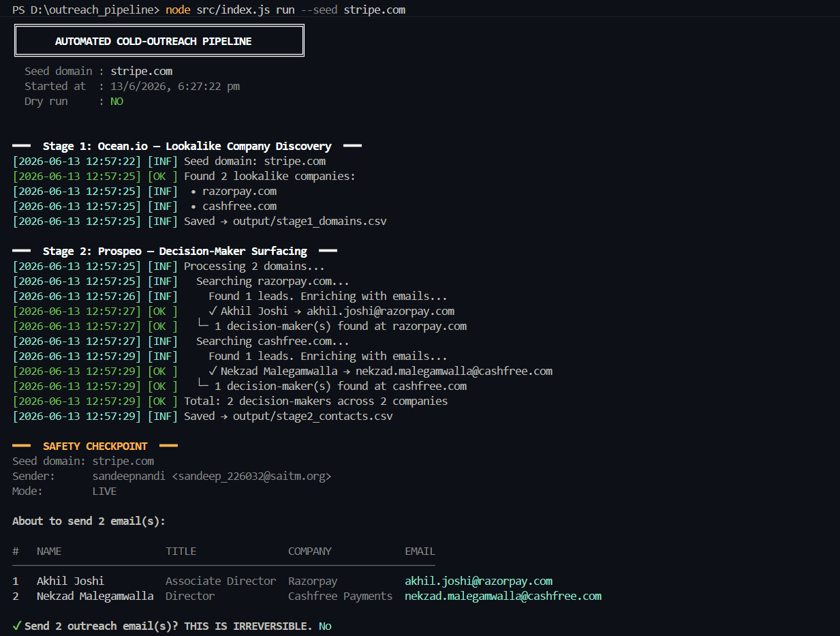840x636 pixels.
Task: Click the table email 'akhil.joshi@razorpay.com'
Action: click(x=479, y=581)
